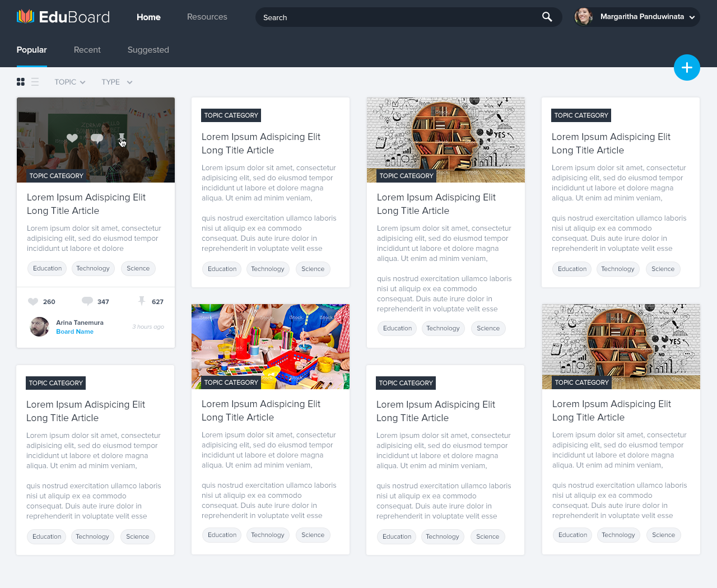Image resolution: width=717 pixels, height=588 pixels.
Task: Switch to the Suggested tab
Action: point(148,50)
